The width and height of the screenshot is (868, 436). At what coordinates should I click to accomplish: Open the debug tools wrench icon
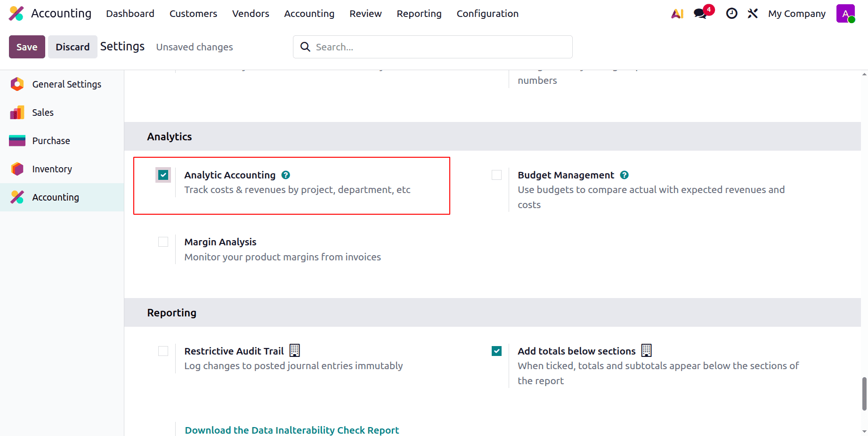point(753,14)
